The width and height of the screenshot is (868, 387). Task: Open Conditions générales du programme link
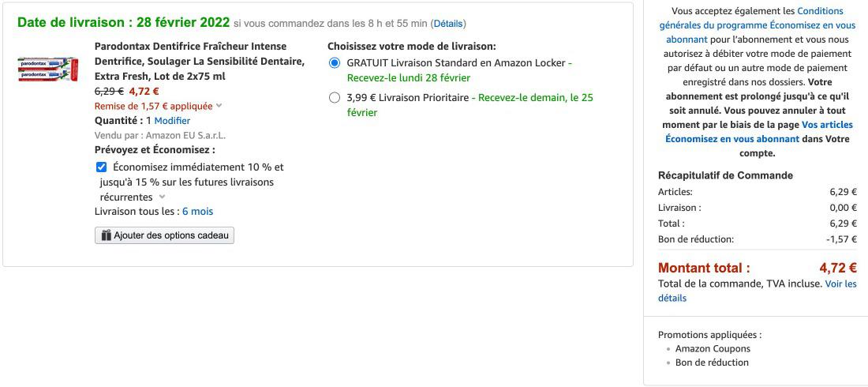[x=758, y=24]
